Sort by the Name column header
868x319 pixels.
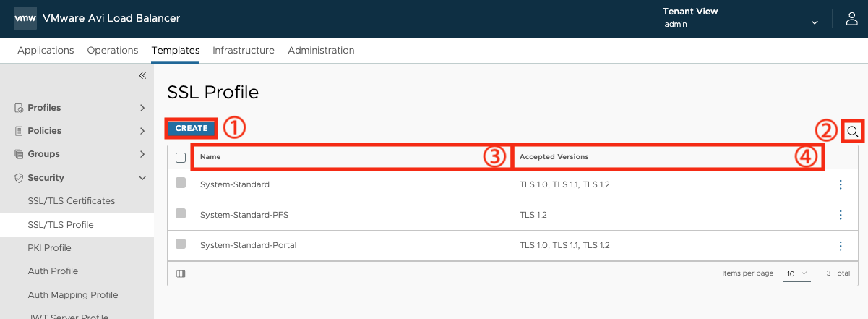[210, 157]
